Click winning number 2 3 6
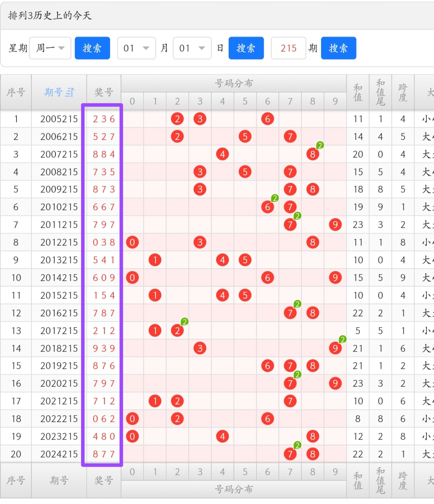434x504 pixels. pyautogui.click(x=104, y=119)
